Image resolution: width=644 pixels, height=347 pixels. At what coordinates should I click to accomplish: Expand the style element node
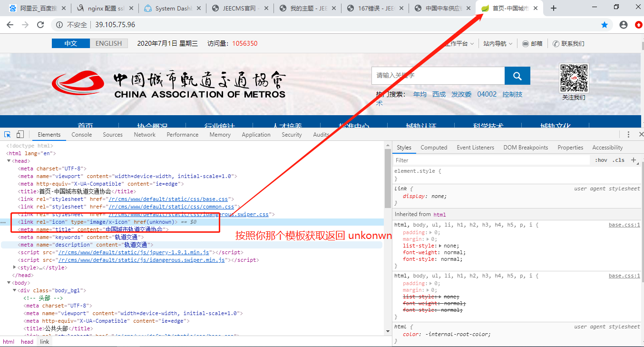click(x=15, y=268)
